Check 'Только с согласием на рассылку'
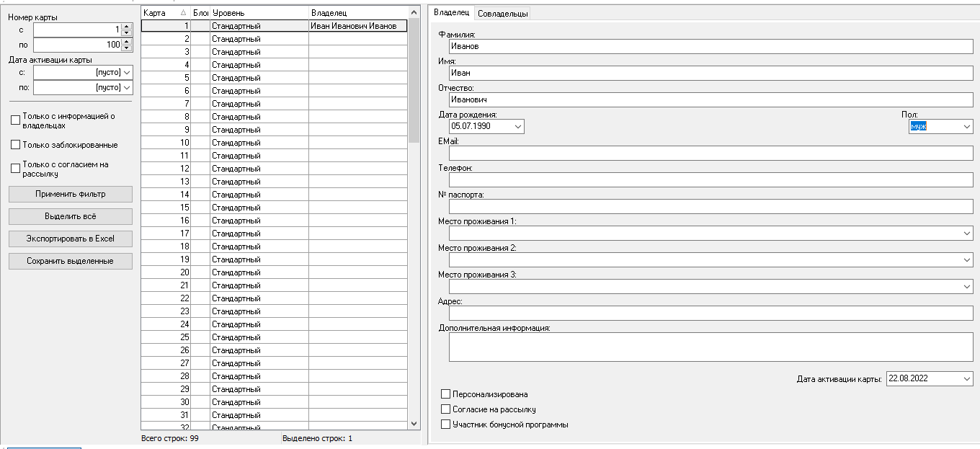 16,169
